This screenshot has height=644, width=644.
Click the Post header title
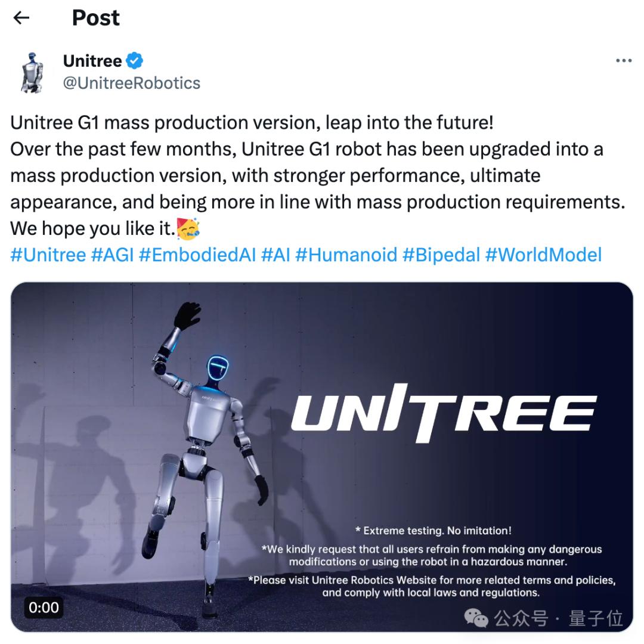coord(95,18)
